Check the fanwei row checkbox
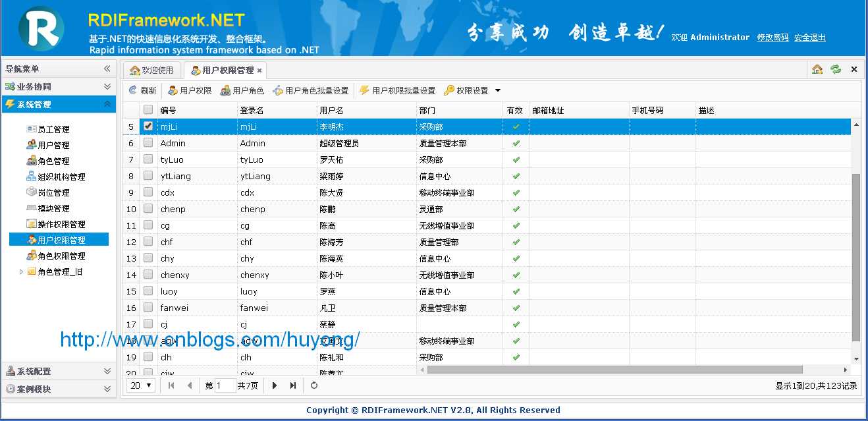Viewport: 868px width, 421px height. 148,308
